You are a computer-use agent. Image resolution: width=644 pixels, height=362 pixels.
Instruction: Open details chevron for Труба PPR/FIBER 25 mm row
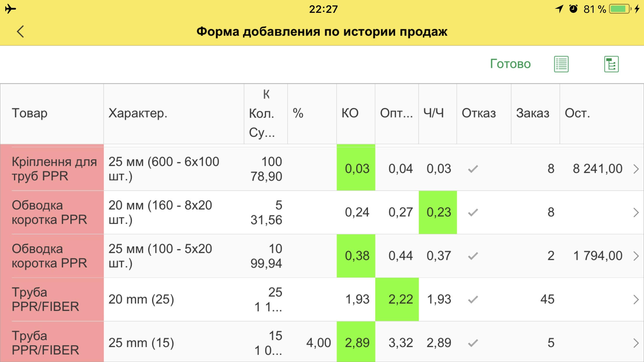[x=636, y=343]
